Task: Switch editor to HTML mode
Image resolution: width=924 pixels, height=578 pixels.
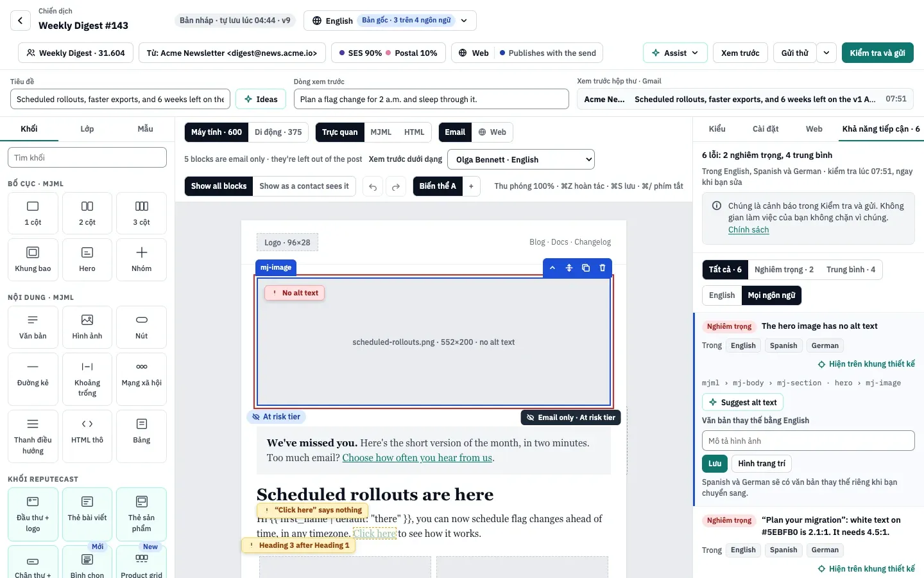Action: pyautogui.click(x=415, y=132)
